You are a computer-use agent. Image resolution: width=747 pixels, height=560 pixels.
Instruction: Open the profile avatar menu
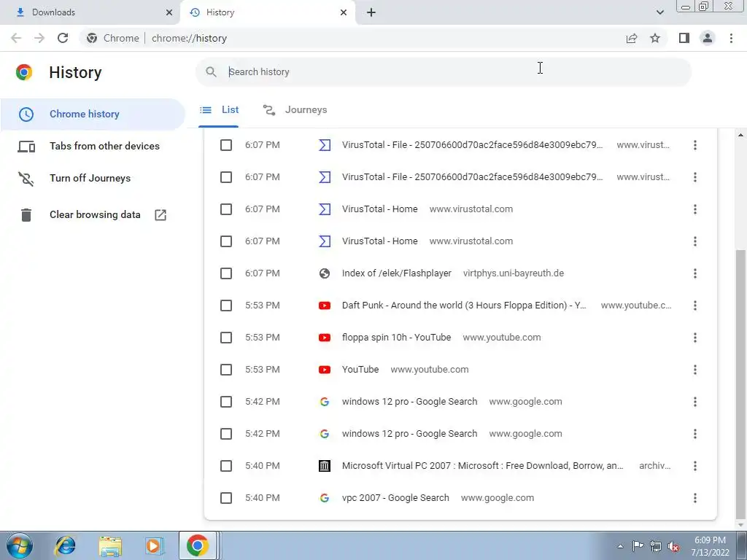(x=708, y=38)
